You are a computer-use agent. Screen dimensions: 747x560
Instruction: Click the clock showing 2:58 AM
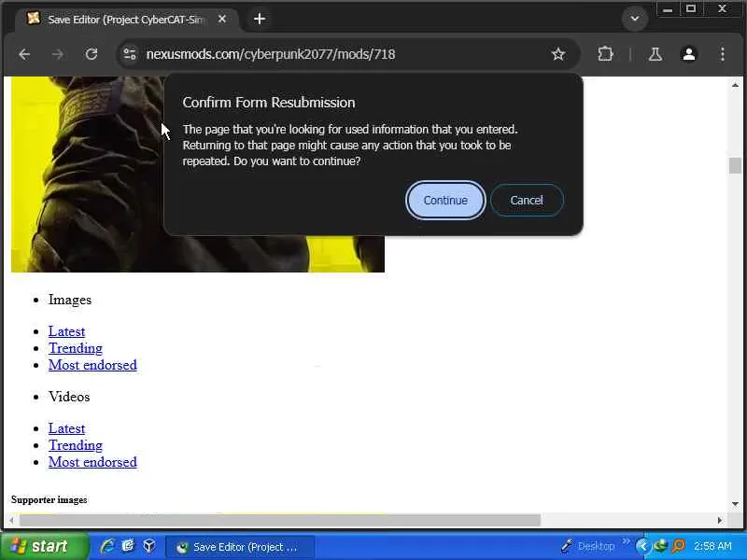click(712, 546)
